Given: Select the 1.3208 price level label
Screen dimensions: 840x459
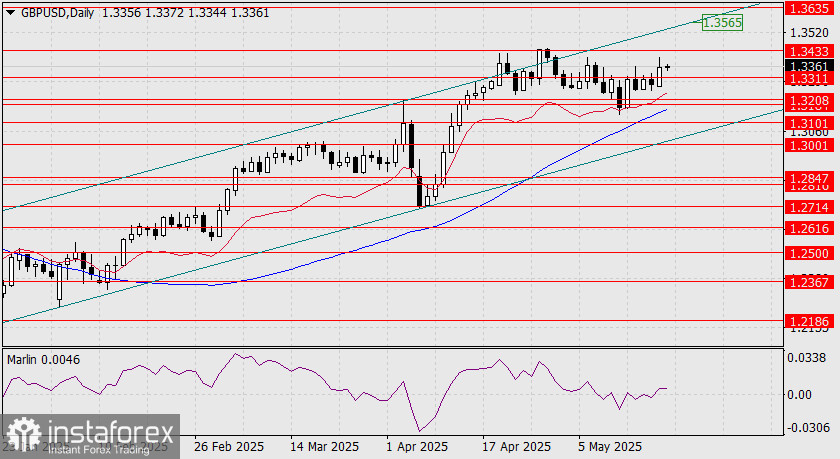Looking at the screenshot, I should click(x=809, y=101).
